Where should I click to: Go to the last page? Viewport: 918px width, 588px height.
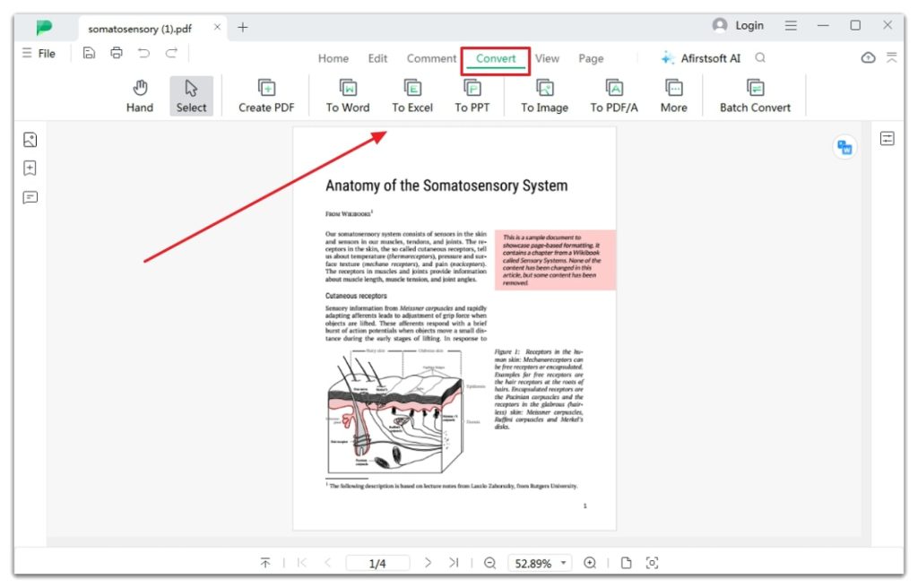[x=454, y=563]
